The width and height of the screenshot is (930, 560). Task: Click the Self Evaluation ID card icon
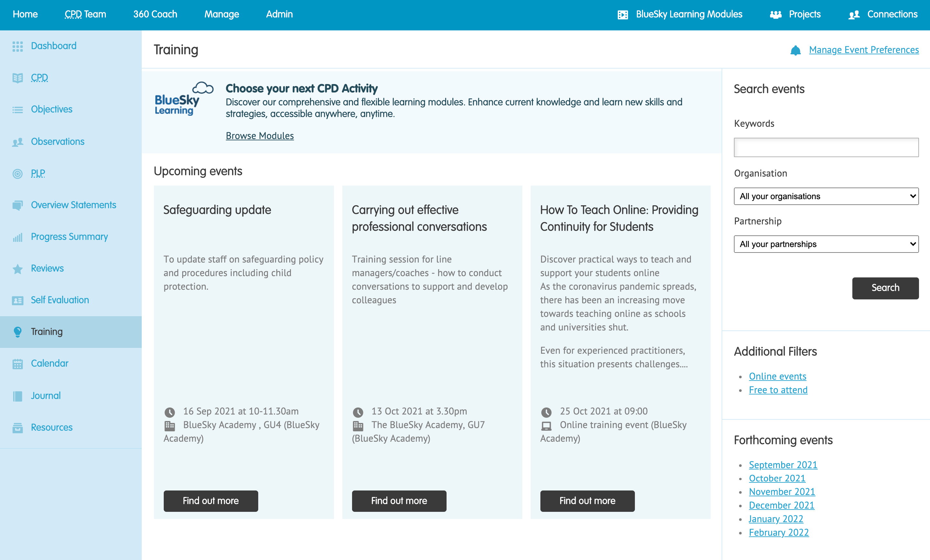(17, 301)
